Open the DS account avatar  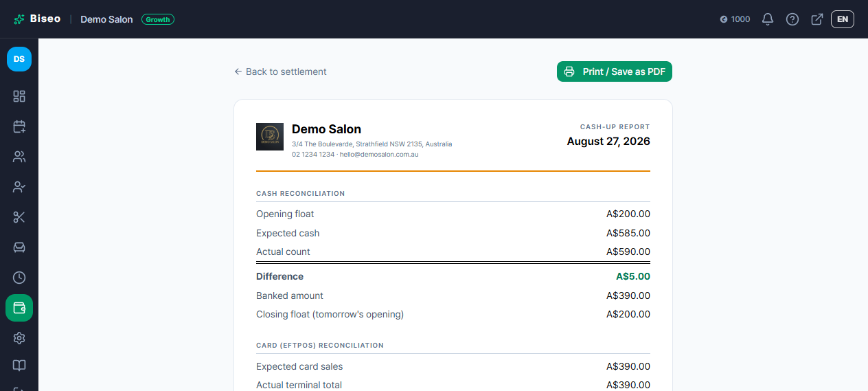[x=19, y=59]
